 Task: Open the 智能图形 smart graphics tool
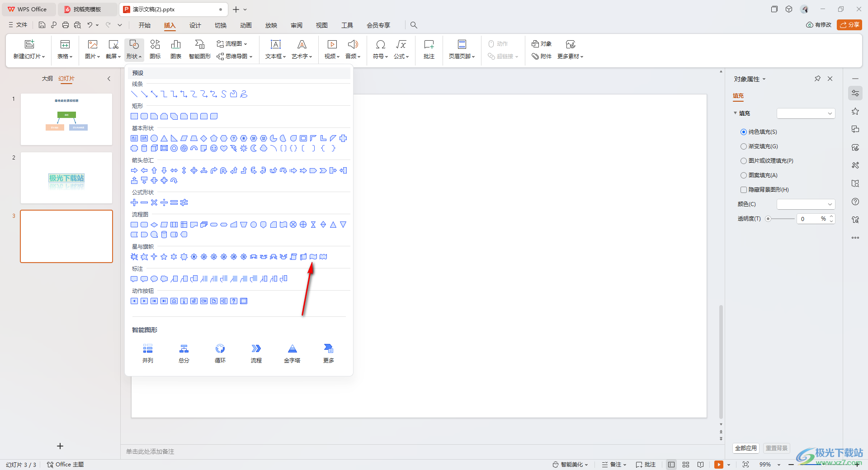200,49
